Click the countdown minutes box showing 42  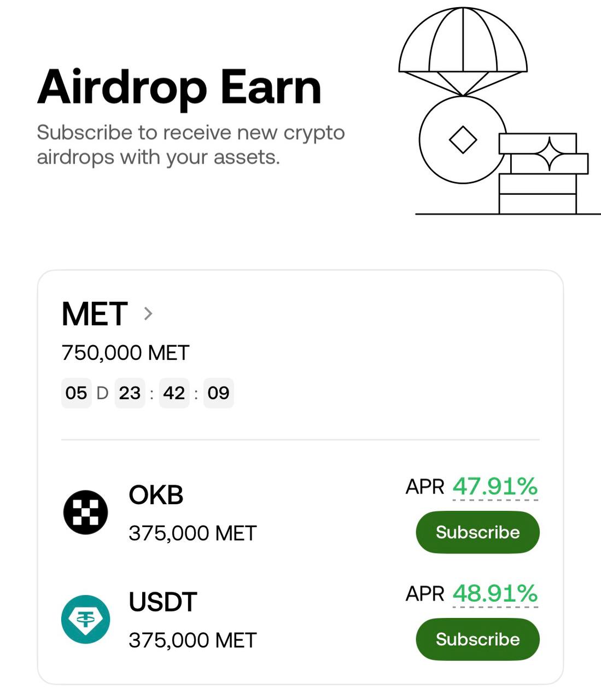pos(174,393)
